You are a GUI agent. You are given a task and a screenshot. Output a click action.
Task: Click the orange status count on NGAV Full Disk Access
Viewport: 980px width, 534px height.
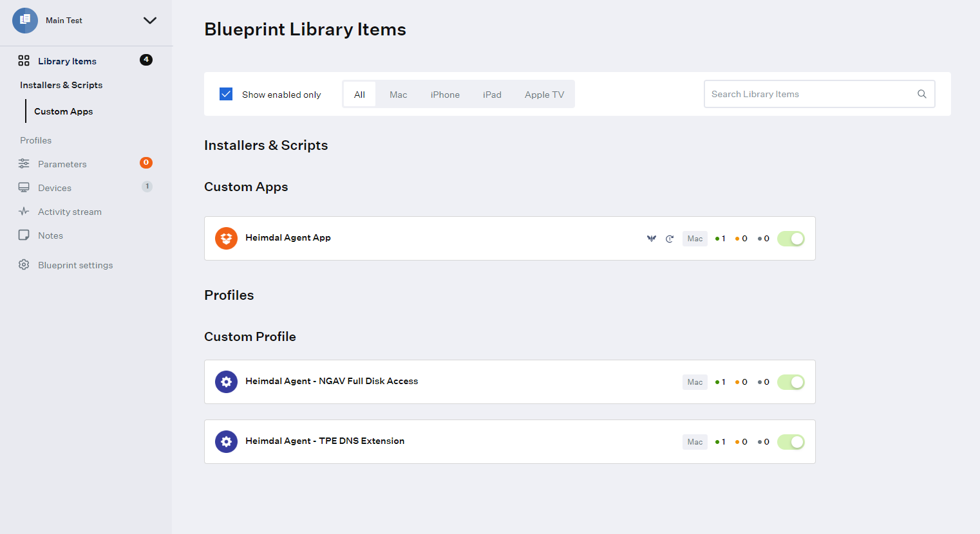click(x=741, y=382)
